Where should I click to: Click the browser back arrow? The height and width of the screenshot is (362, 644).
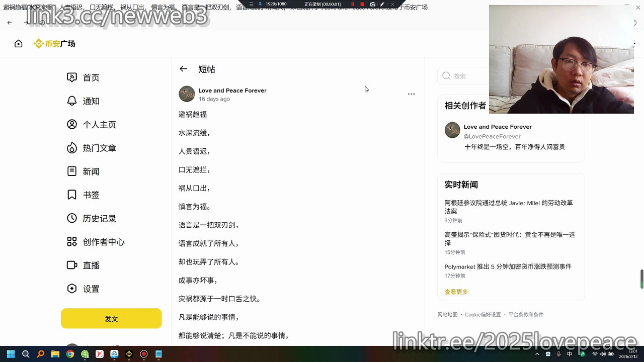10,23
